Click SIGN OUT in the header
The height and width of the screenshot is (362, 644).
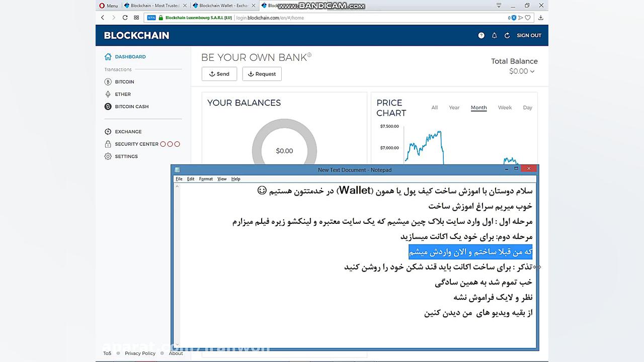[x=529, y=35]
